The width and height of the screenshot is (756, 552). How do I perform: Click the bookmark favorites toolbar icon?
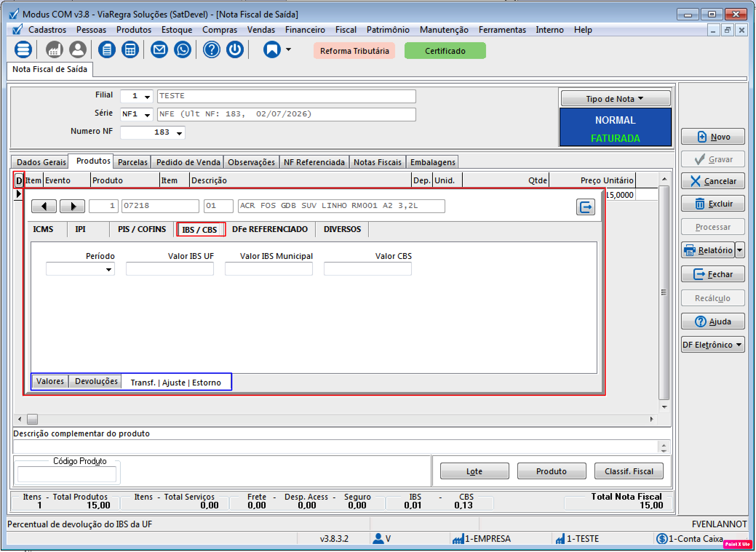coord(272,49)
